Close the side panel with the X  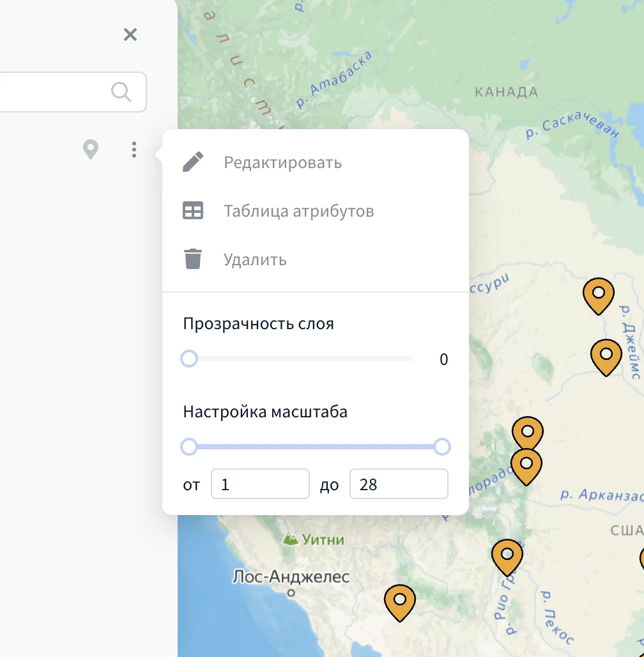click(130, 35)
